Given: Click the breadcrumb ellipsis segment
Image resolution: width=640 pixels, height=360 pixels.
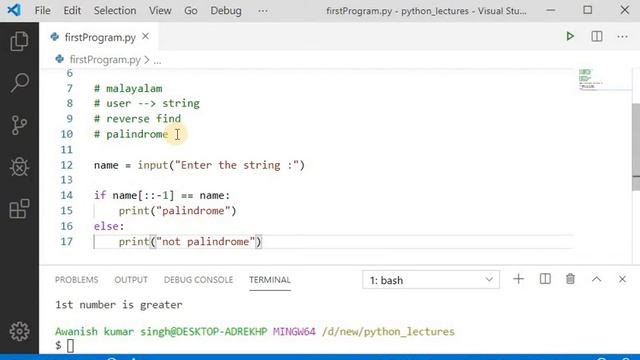Looking at the screenshot, I should 158,60.
